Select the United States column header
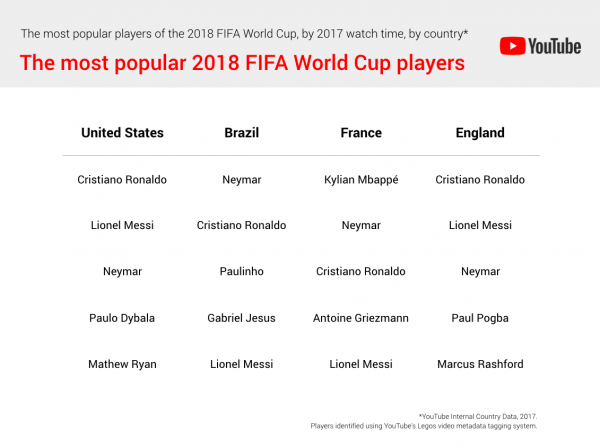This screenshot has width=600, height=448. click(x=122, y=133)
